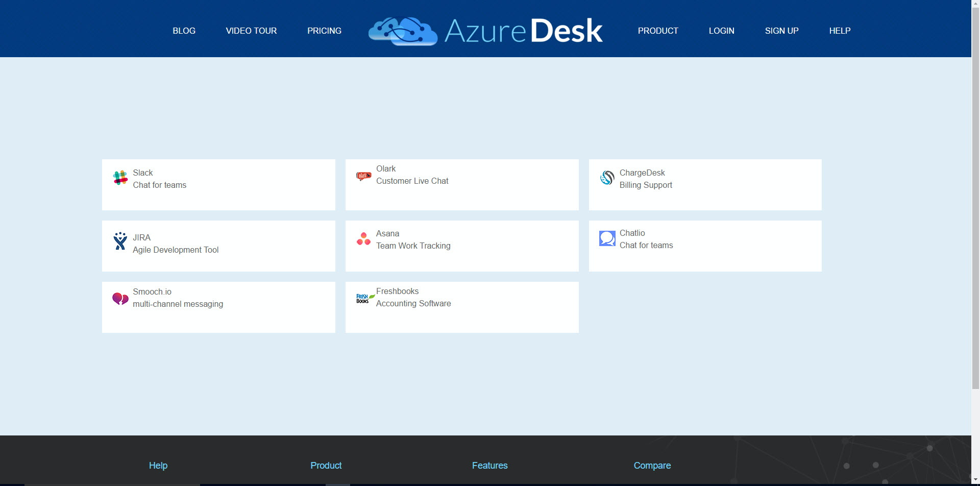
Task: Click the Freshbooks logo icon
Action: click(x=365, y=299)
